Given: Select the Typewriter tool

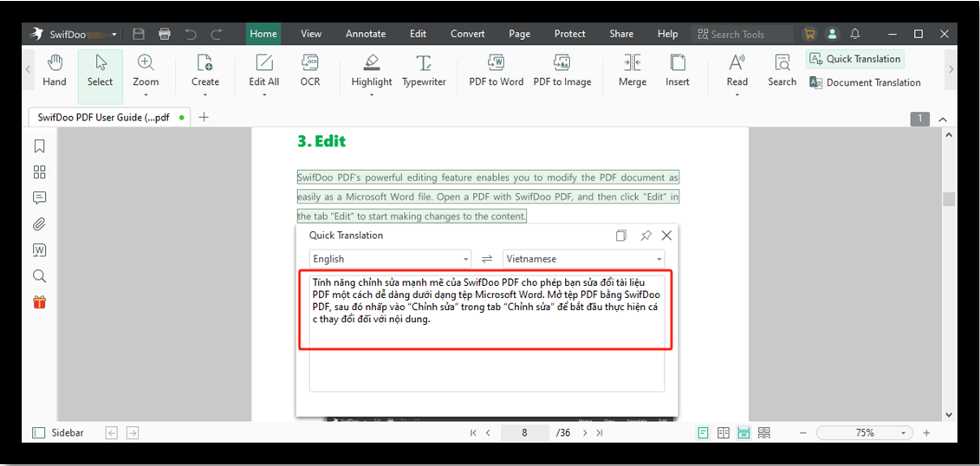Looking at the screenshot, I should pos(424,70).
